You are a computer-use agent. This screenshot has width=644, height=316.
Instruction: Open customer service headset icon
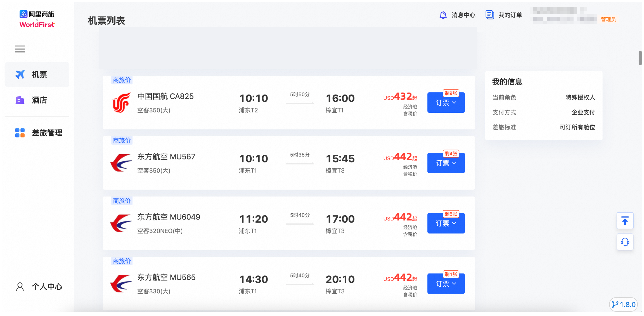[x=625, y=242]
